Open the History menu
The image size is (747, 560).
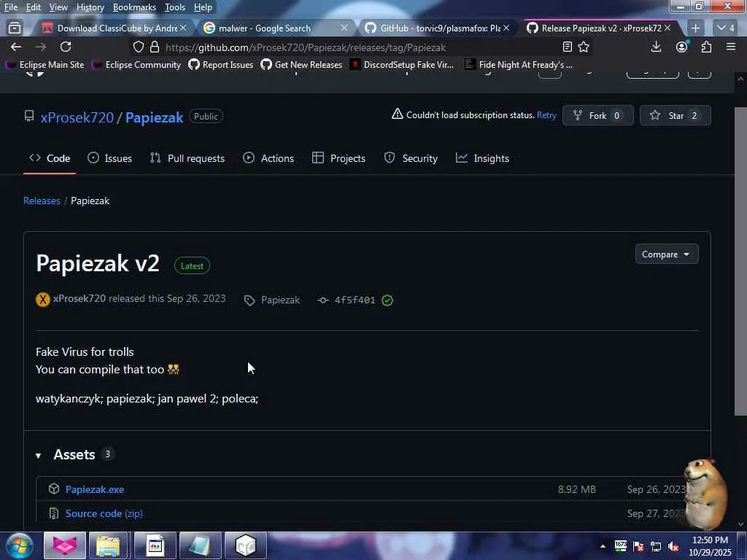[x=90, y=7]
